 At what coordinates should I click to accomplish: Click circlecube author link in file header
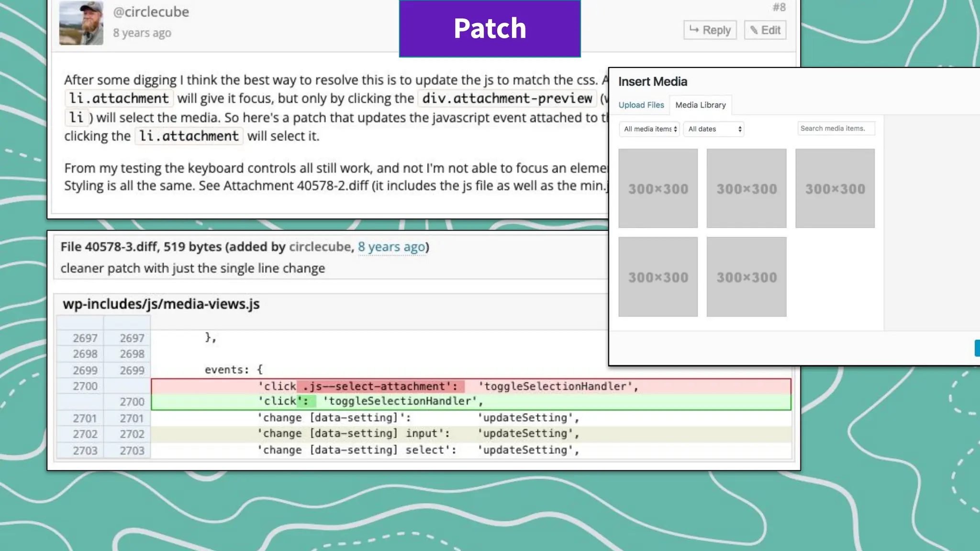tap(320, 247)
